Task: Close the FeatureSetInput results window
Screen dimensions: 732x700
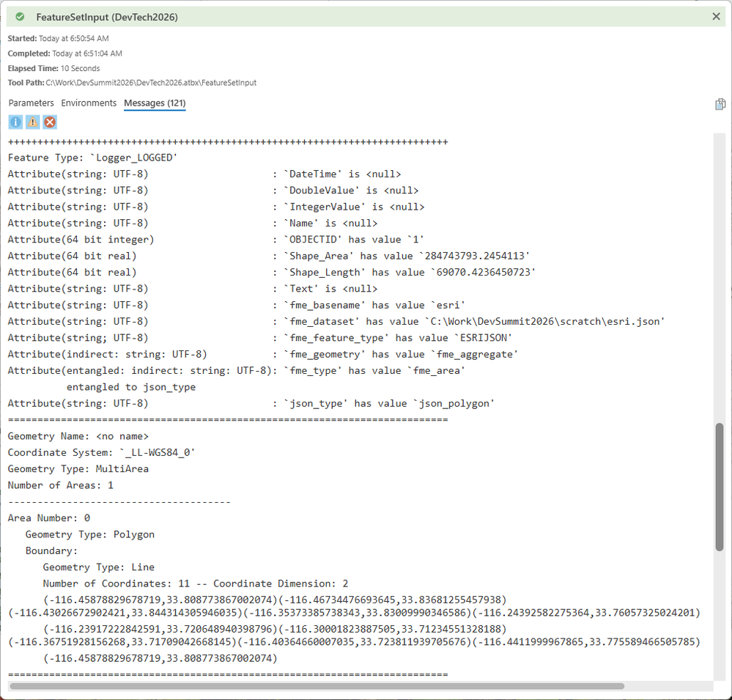Action: pyautogui.click(x=716, y=17)
